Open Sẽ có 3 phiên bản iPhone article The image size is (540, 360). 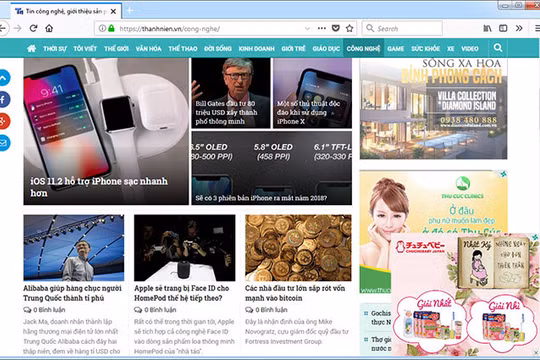pyautogui.click(x=272, y=168)
